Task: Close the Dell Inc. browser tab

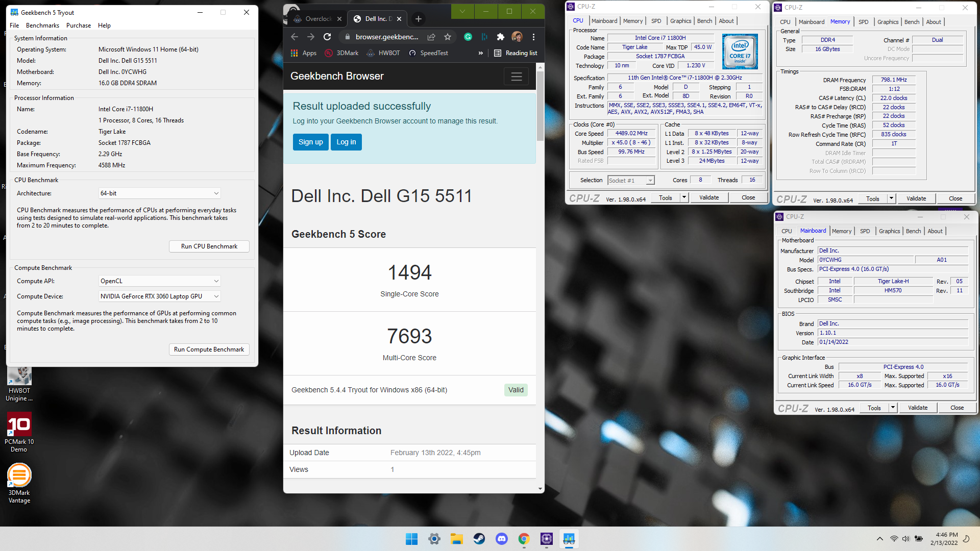Action: tap(399, 19)
